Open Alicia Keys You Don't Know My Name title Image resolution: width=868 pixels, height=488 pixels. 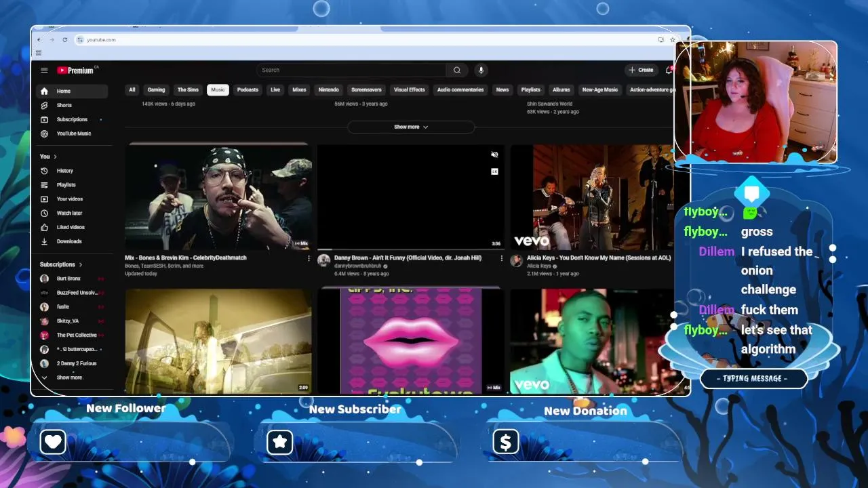599,258
